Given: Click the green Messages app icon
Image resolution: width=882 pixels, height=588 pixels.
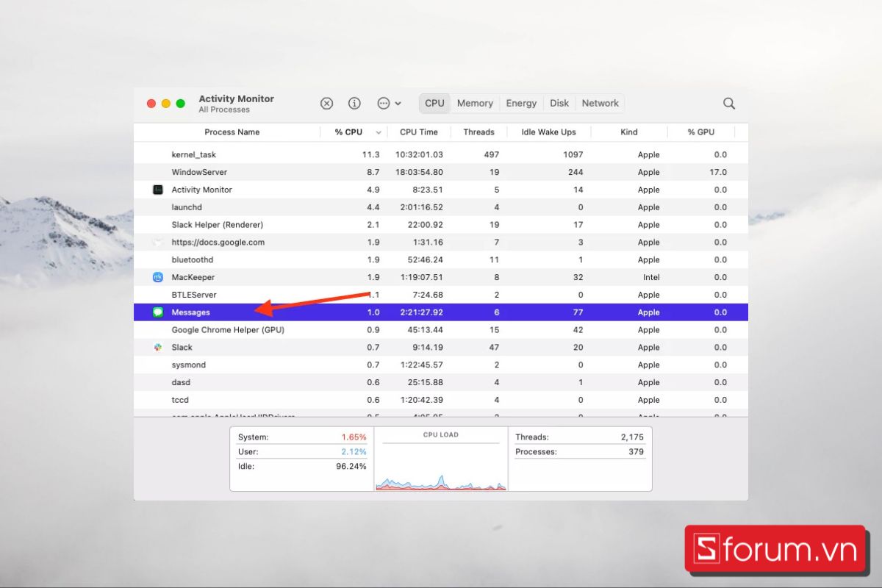Looking at the screenshot, I should 157,312.
